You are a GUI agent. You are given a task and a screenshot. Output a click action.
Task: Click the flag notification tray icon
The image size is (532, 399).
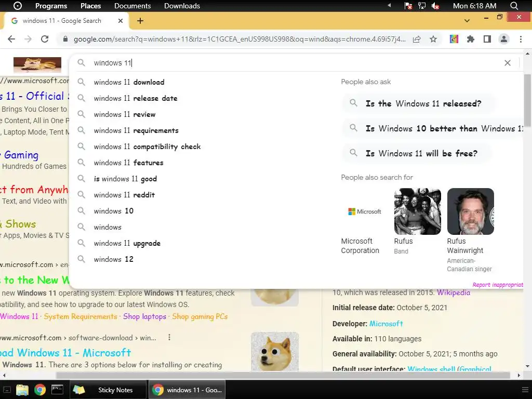pos(408,6)
